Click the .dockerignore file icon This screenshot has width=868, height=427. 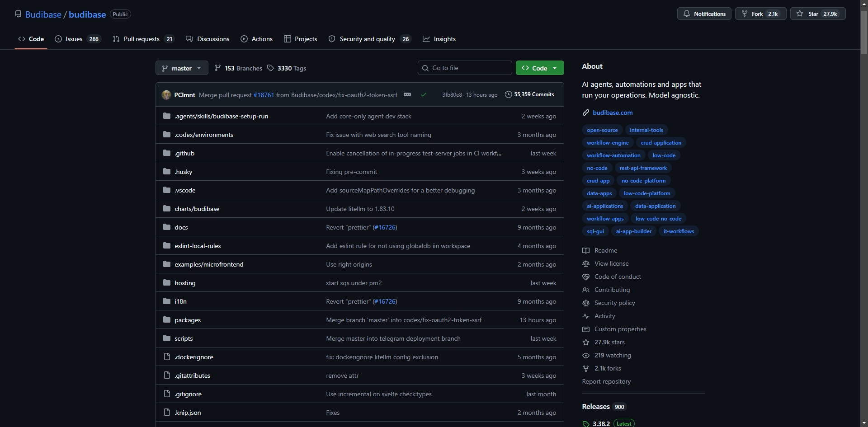click(x=167, y=357)
